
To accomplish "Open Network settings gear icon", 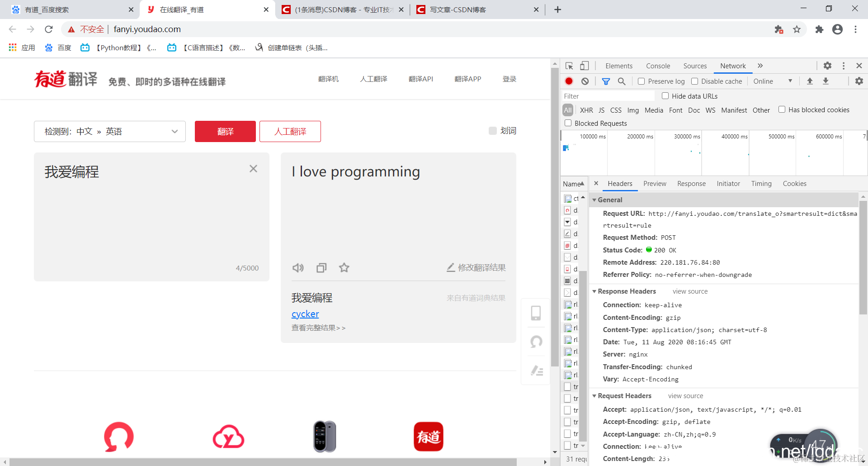I will point(859,81).
